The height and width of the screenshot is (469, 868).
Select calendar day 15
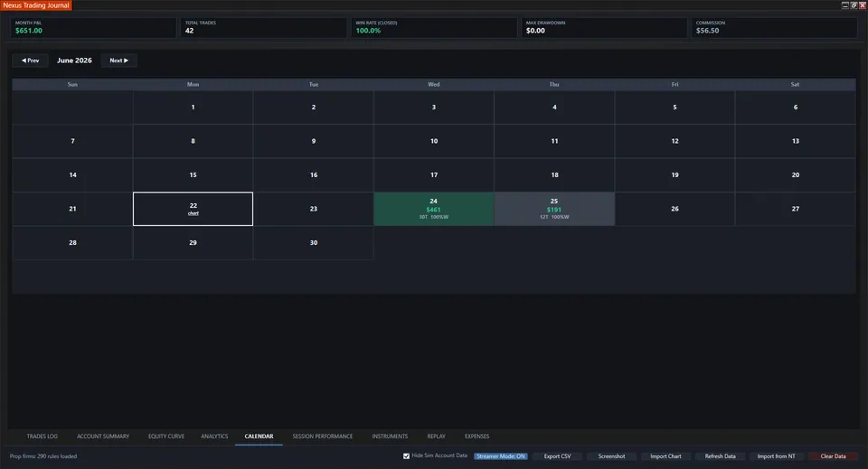[193, 174]
